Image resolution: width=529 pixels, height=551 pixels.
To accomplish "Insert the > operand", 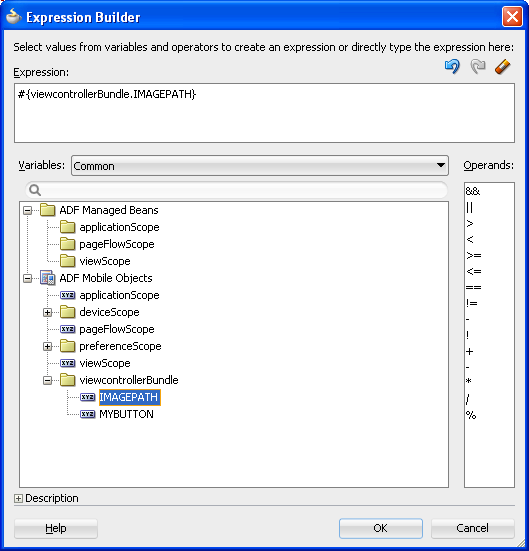I will (x=470, y=223).
